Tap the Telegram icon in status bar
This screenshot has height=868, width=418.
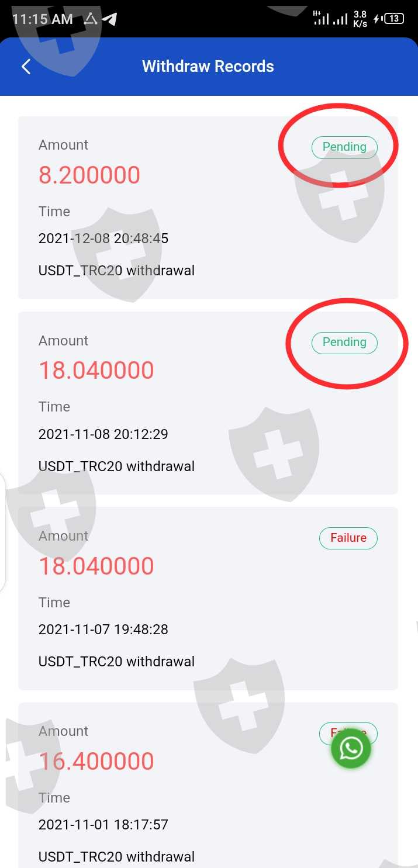(109, 19)
